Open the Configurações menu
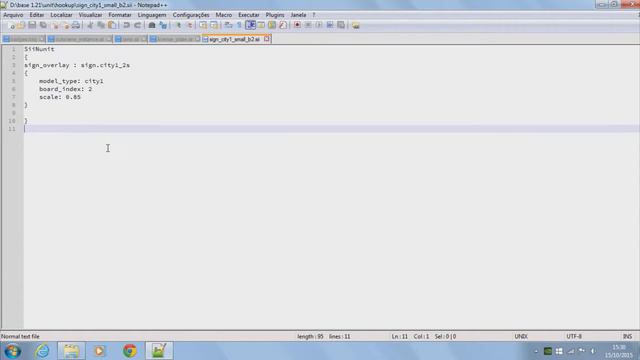 coord(191,15)
